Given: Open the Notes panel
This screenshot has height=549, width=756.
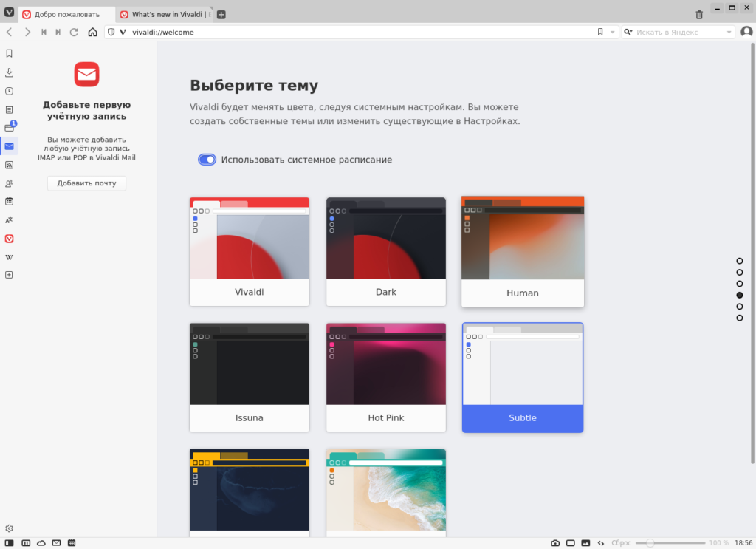Looking at the screenshot, I should [x=9, y=109].
